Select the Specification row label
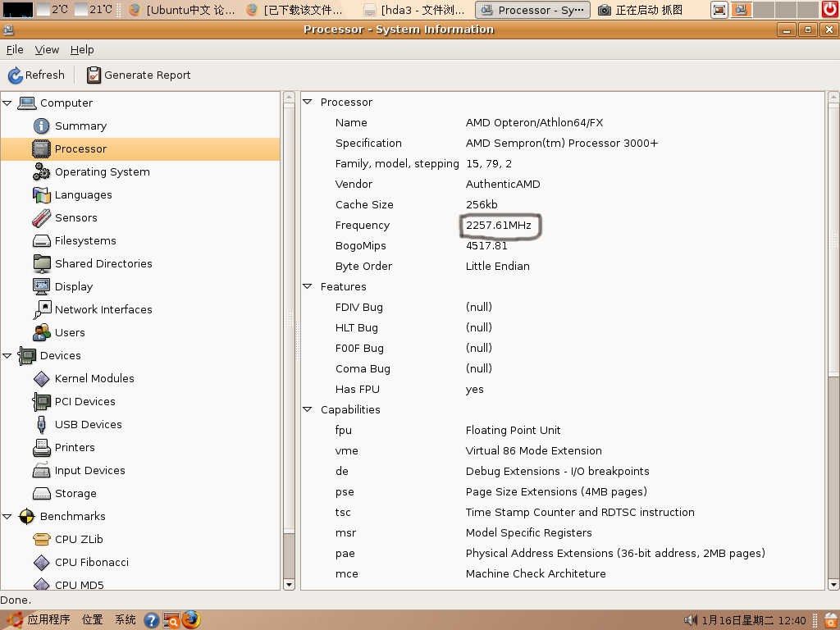This screenshot has height=630, width=840. tap(368, 144)
